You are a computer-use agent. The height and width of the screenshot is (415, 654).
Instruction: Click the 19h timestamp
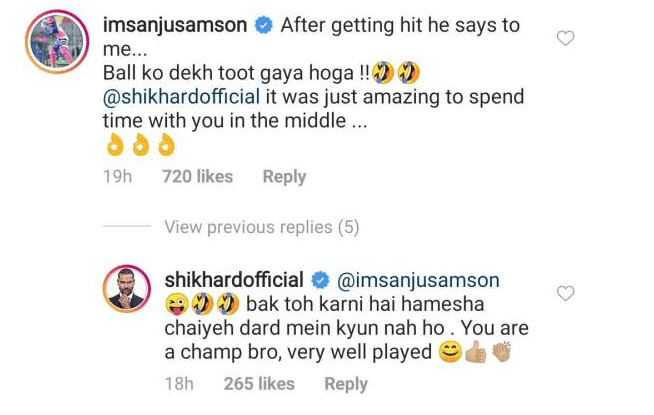click(x=118, y=176)
